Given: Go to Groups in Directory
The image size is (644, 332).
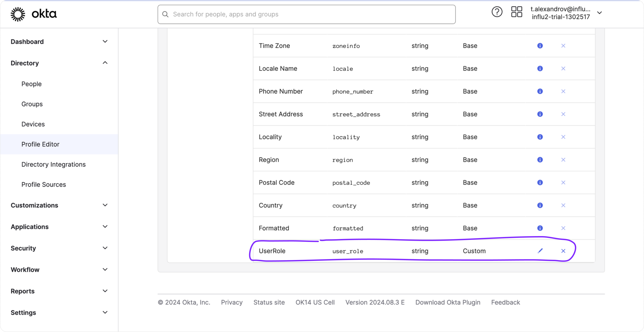Looking at the screenshot, I should pyautogui.click(x=32, y=104).
